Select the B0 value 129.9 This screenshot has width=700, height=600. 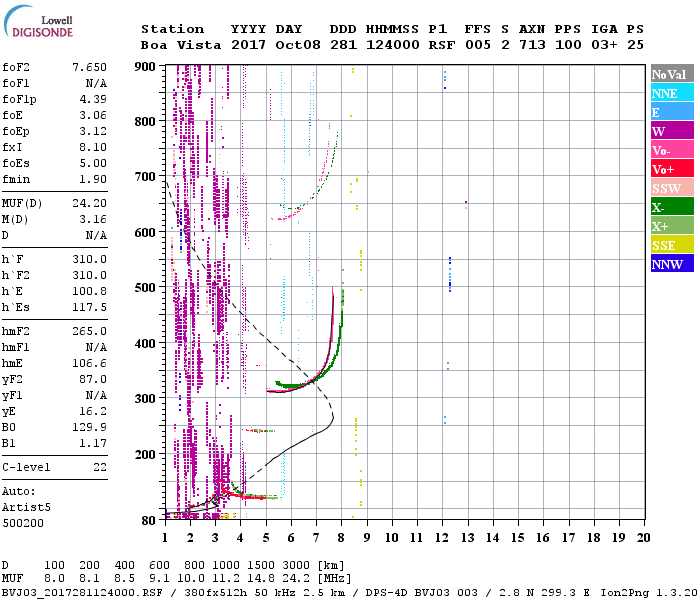coord(89,427)
